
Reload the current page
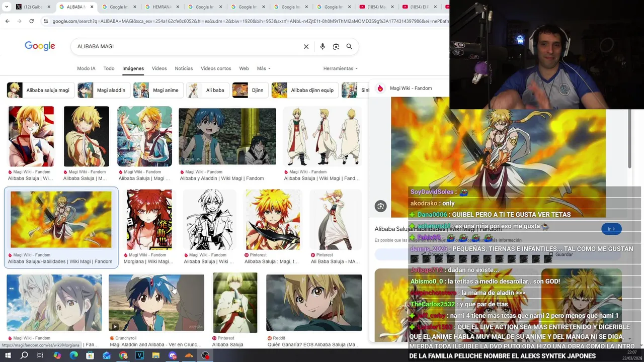(31, 21)
